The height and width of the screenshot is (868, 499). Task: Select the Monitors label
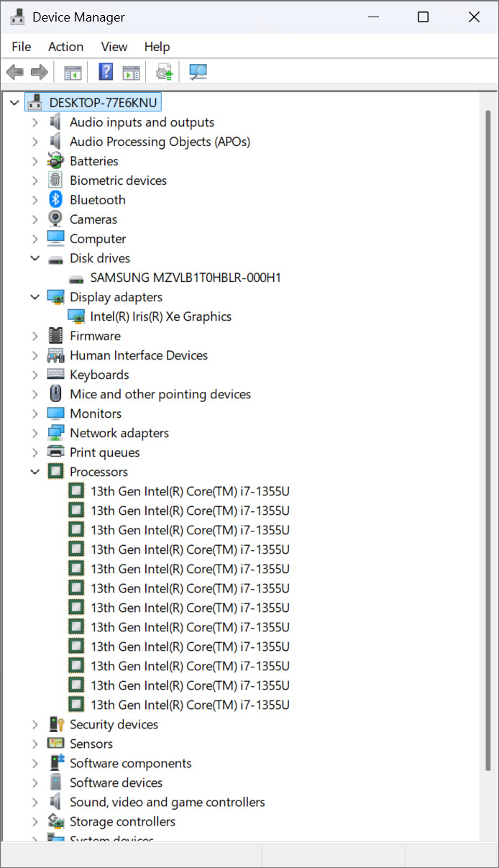96,414
